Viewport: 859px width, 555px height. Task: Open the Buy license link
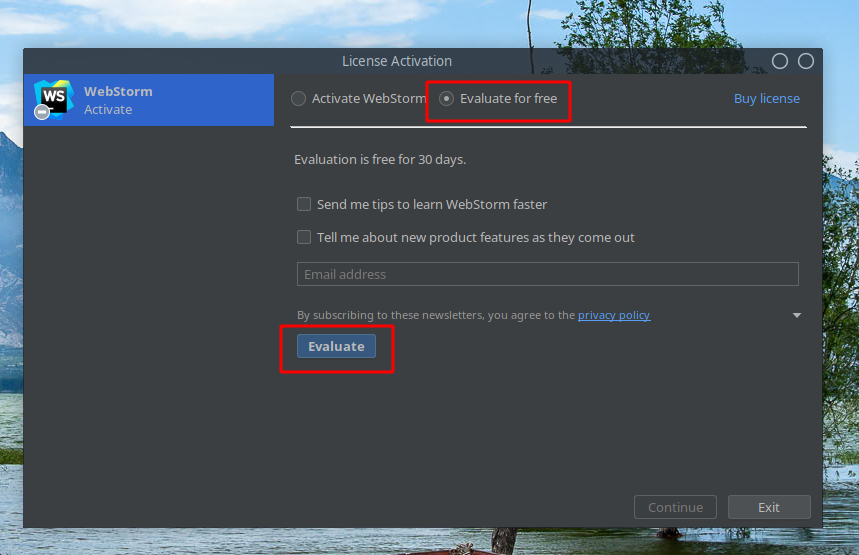pyautogui.click(x=766, y=99)
